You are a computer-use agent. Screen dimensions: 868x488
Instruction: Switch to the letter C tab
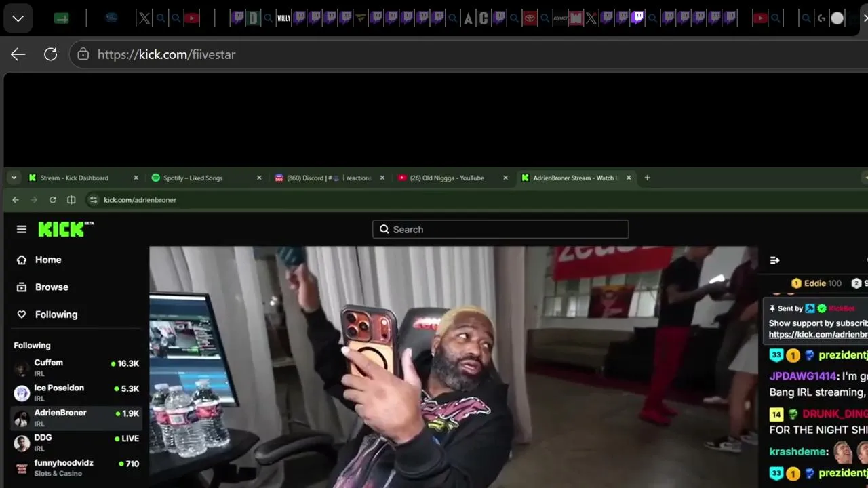[x=484, y=18]
